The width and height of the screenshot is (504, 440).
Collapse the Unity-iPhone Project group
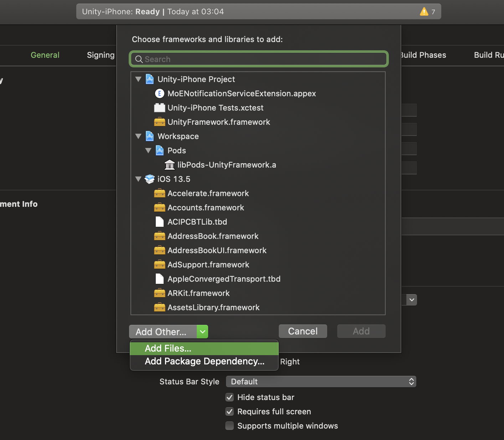138,79
